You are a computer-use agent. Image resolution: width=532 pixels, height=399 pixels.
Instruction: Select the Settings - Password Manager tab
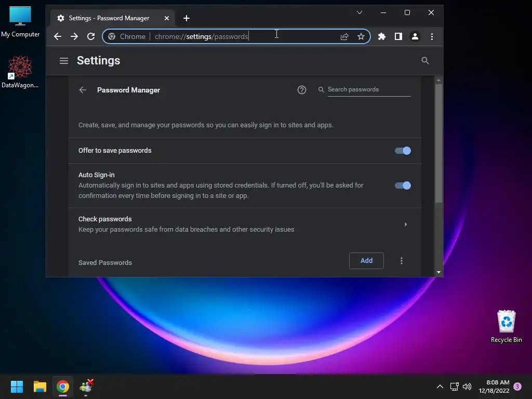coord(108,18)
